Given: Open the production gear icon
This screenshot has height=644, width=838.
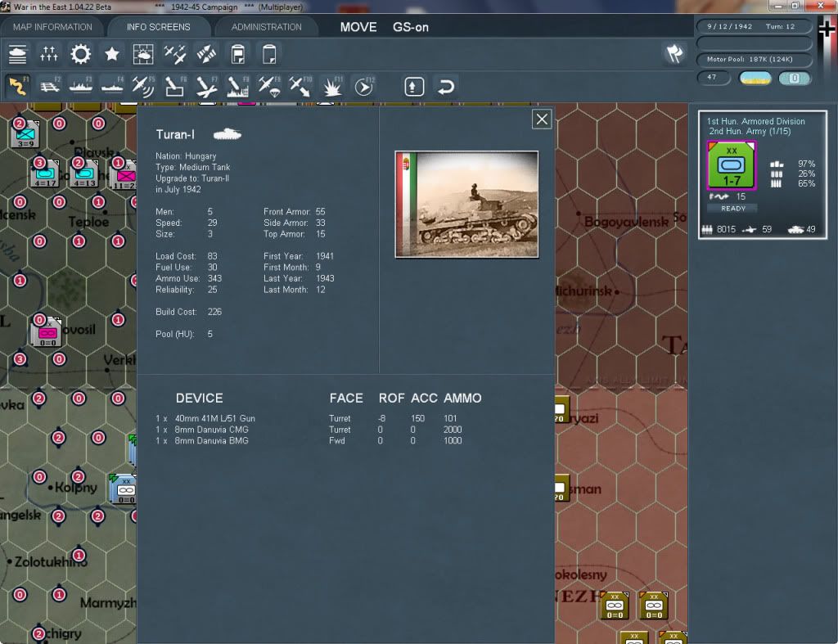Looking at the screenshot, I should [81, 54].
